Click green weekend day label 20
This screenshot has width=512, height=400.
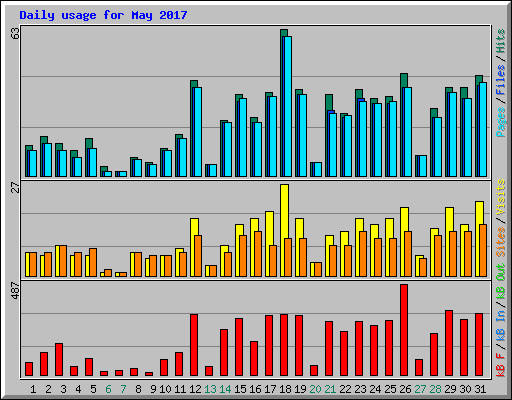(315, 389)
